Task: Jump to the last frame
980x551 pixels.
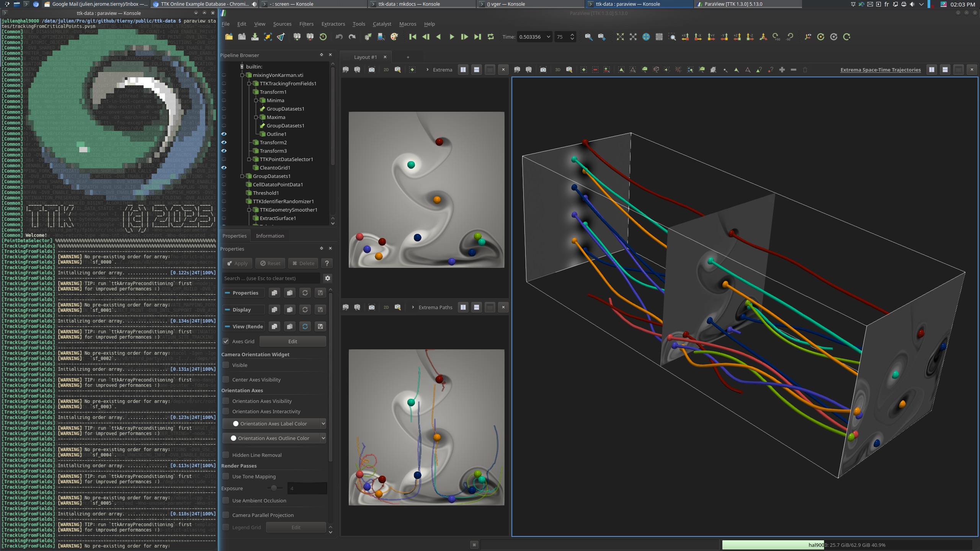Action: 478,37
